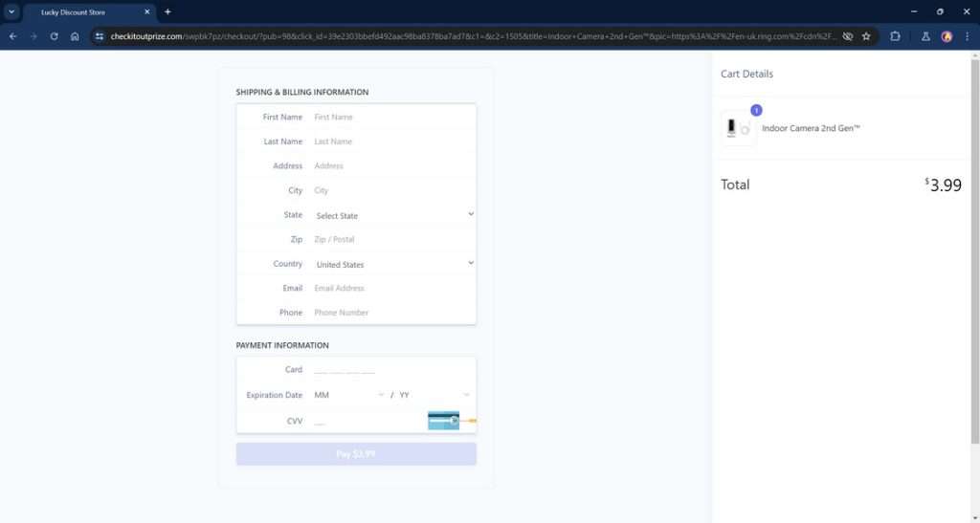Click the Indoor Camera product thumbnail
Screen dimensions: 980x523
point(738,128)
